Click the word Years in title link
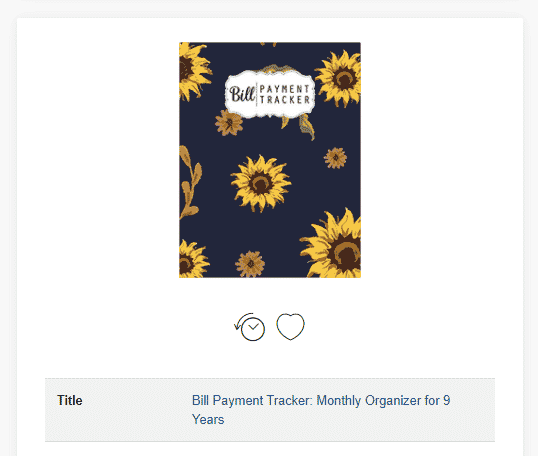The height and width of the screenshot is (456, 538). pos(208,420)
